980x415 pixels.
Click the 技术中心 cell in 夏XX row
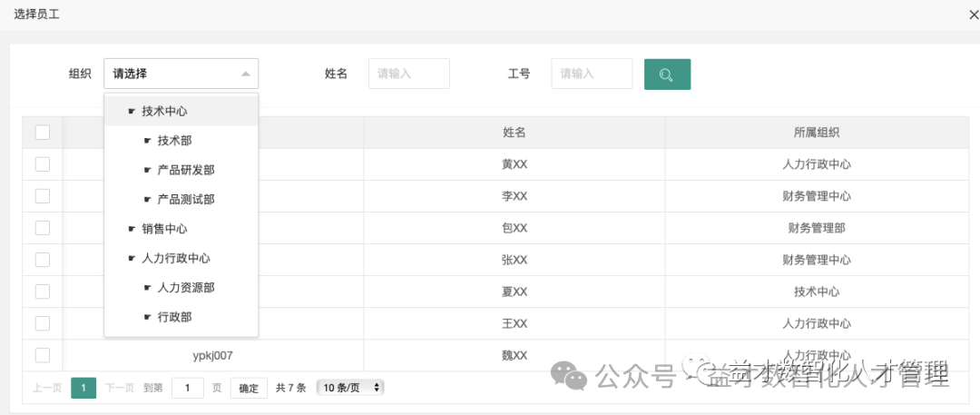[817, 291]
